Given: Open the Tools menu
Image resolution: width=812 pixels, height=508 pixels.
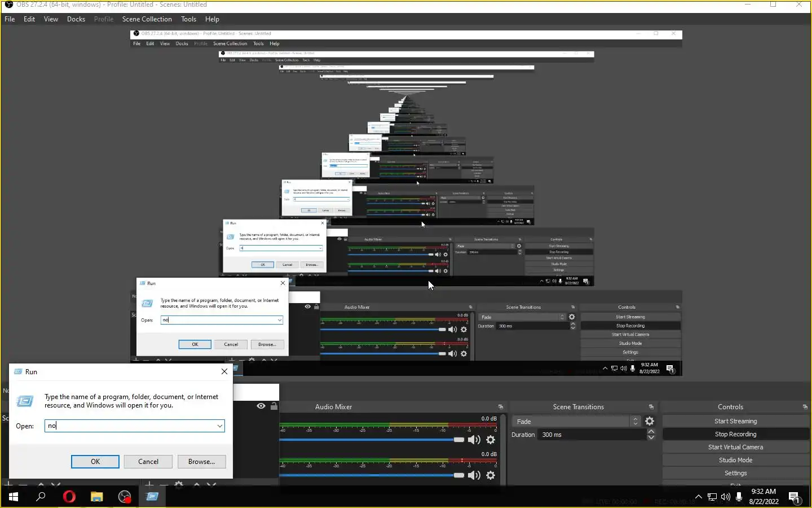Looking at the screenshot, I should click(x=189, y=19).
